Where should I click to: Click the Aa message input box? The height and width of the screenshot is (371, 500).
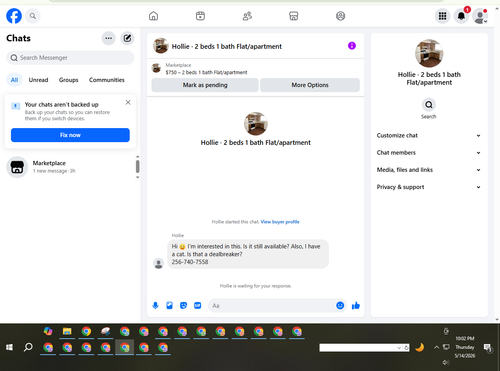click(x=272, y=306)
